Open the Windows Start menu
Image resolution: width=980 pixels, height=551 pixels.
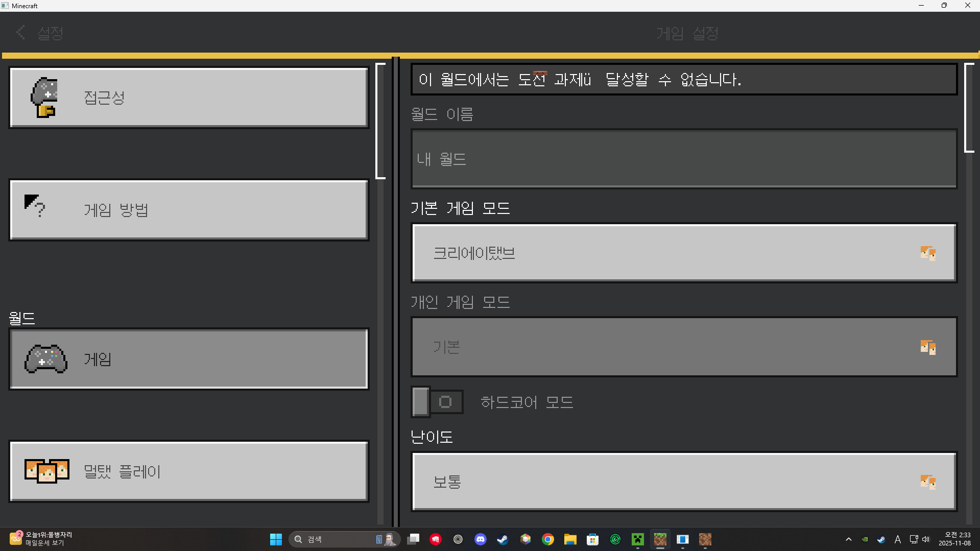pos(276,539)
